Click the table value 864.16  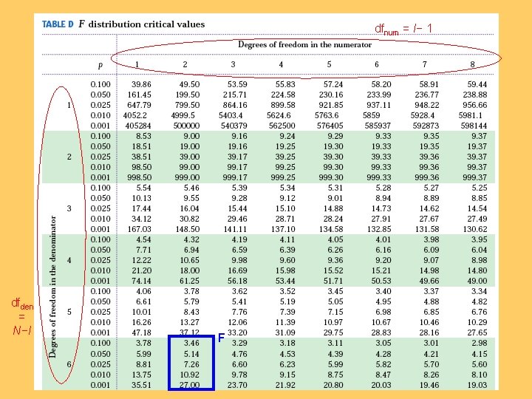click(235, 105)
